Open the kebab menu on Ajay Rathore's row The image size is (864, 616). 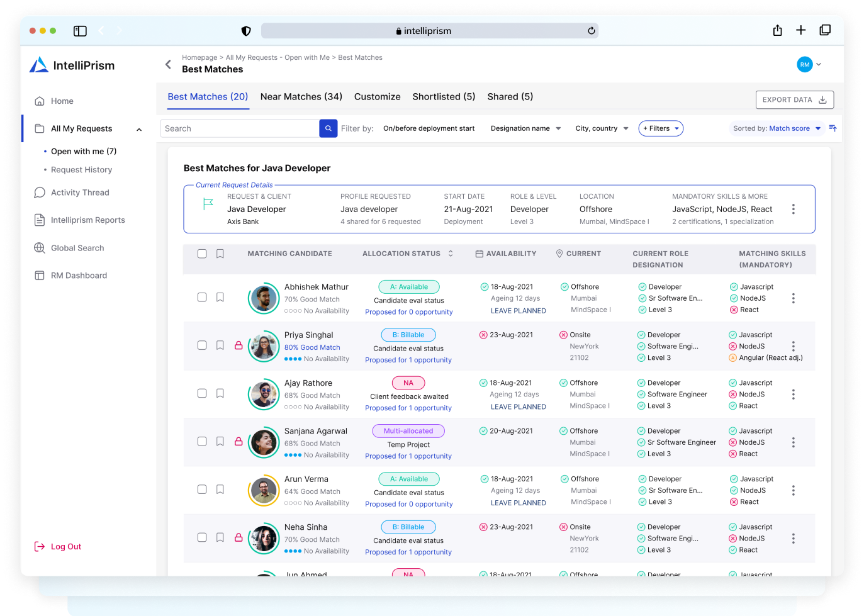click(793, 394)
